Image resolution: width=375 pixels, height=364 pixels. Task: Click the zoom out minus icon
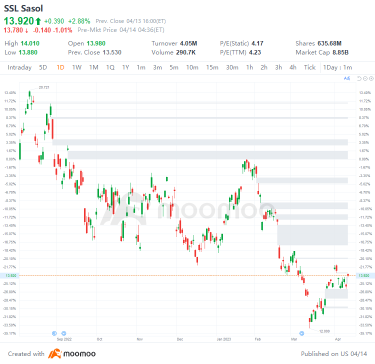coord(365,79)
